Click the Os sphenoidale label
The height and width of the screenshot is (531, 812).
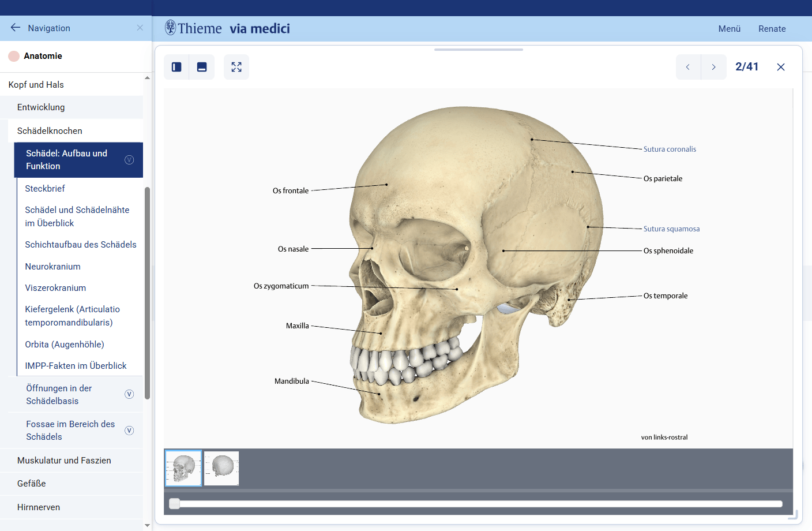tap(668, 250)
